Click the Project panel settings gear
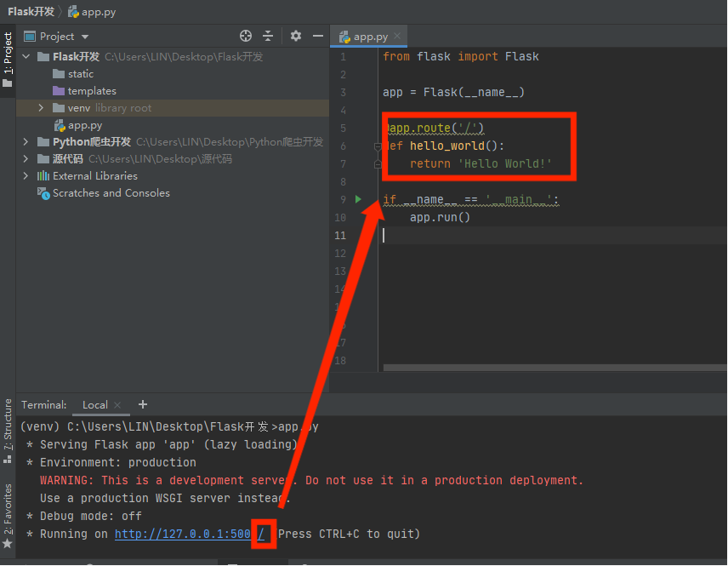The height and width of the screenshot is (566, 728). pos(294,36)
